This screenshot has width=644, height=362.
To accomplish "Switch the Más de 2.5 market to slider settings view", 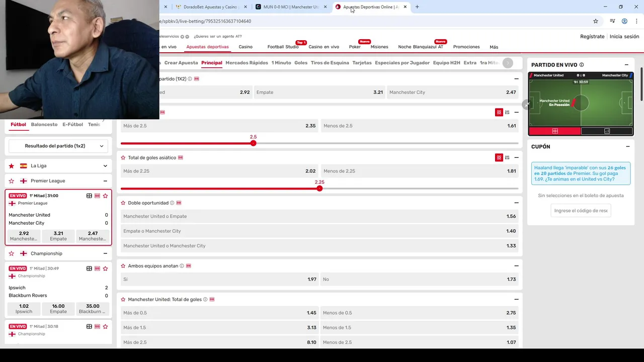I will (x=507, y=112).
